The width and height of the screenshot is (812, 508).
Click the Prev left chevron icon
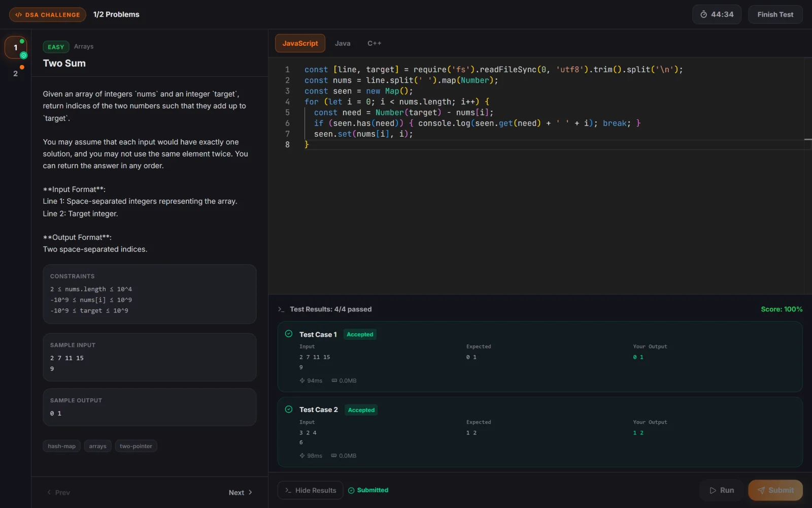click(x=49, y=492)
